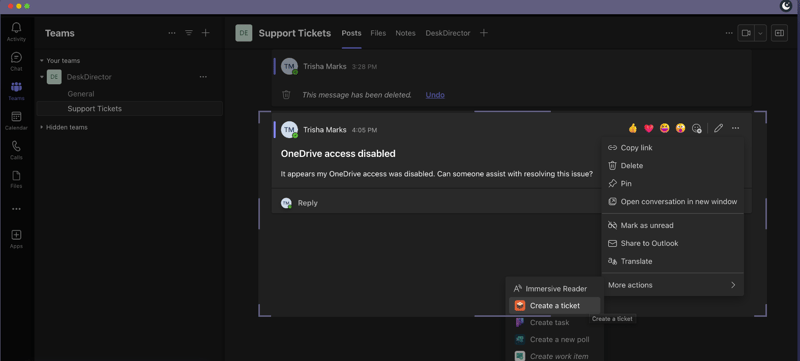Select Create work item option

(555, 356)
